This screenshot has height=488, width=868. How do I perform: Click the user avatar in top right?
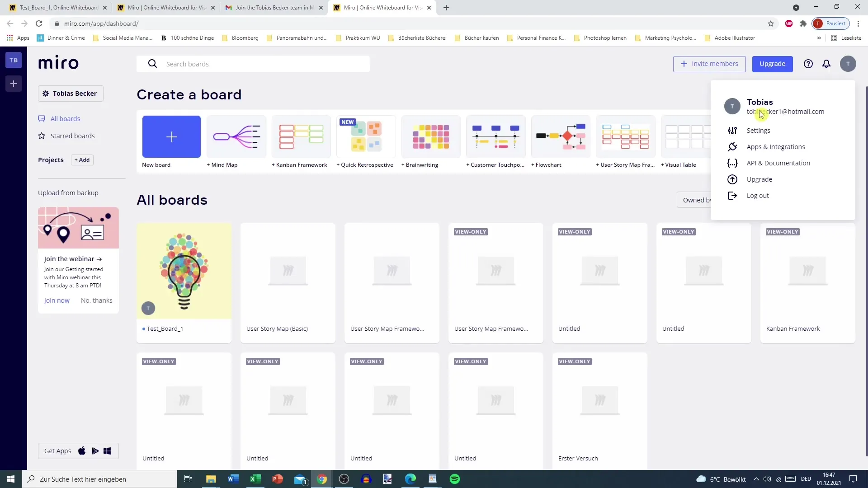848,64
